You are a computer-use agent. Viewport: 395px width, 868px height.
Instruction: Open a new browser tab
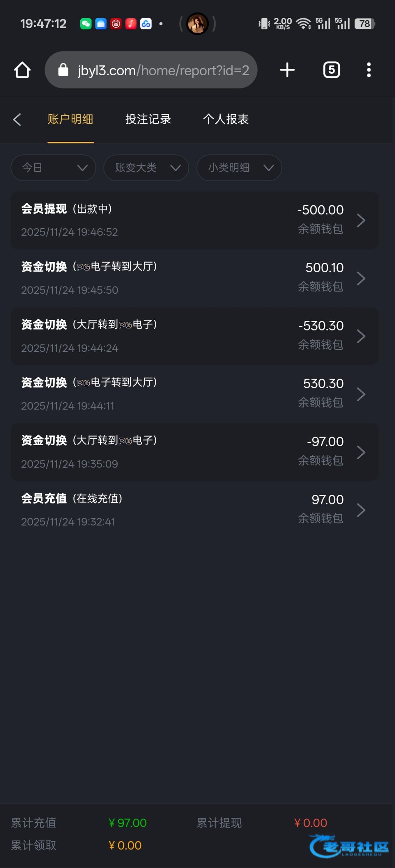[x=287, y=70]
